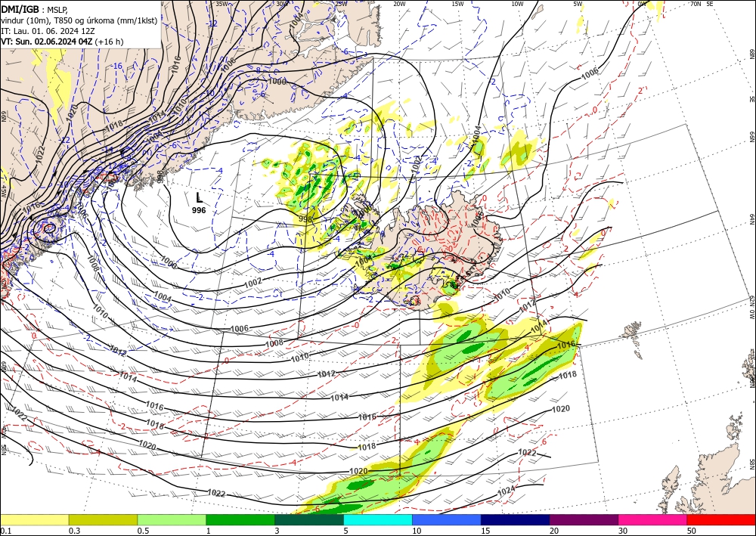Click the red 50 mm legend swatch

pos(721,519)
